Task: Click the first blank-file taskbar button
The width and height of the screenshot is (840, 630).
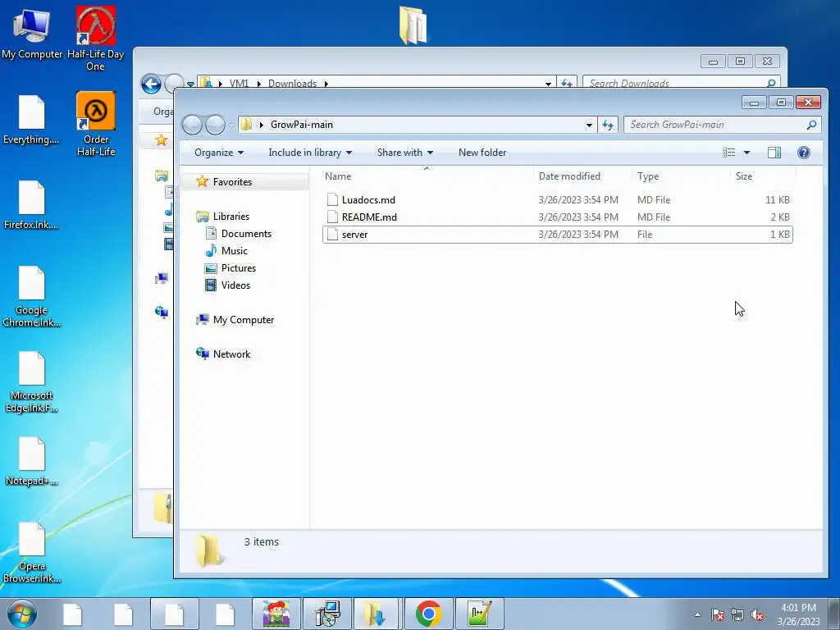Action: (x=72, y=614)
